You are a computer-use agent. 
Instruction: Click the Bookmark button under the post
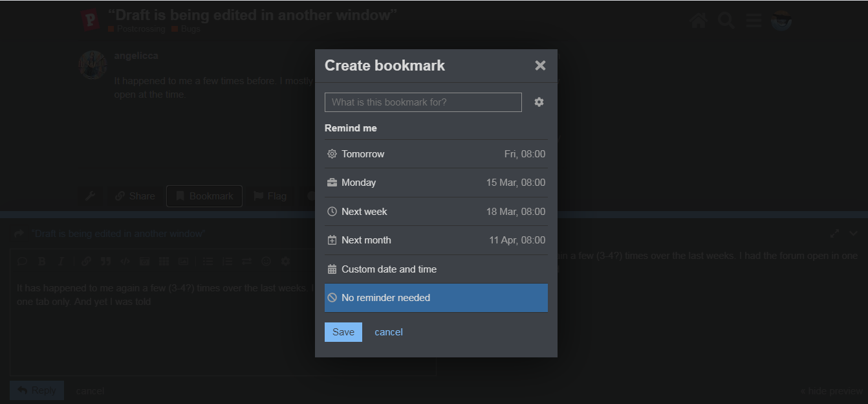point(204,196)
